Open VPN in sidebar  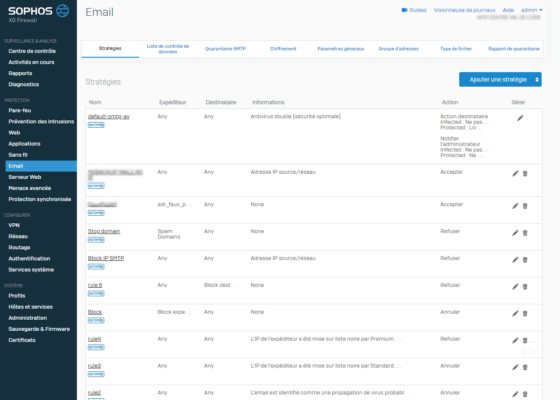[x=14, y=225]
